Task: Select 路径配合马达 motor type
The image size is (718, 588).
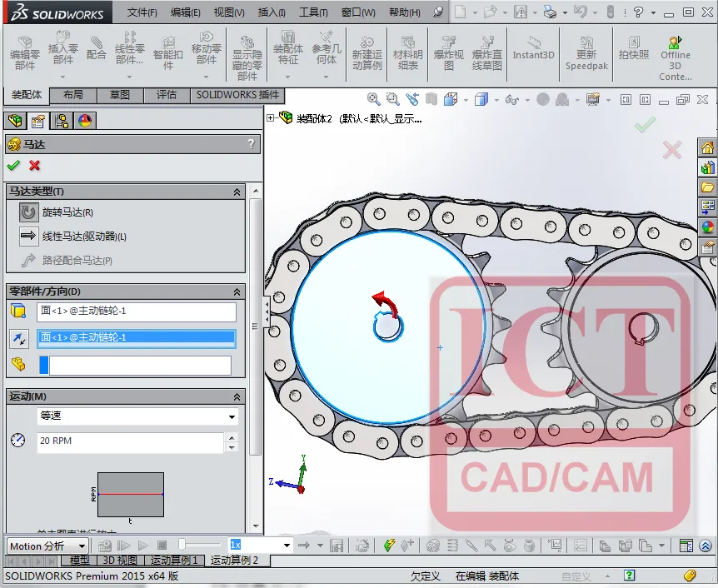Action: 28,260
